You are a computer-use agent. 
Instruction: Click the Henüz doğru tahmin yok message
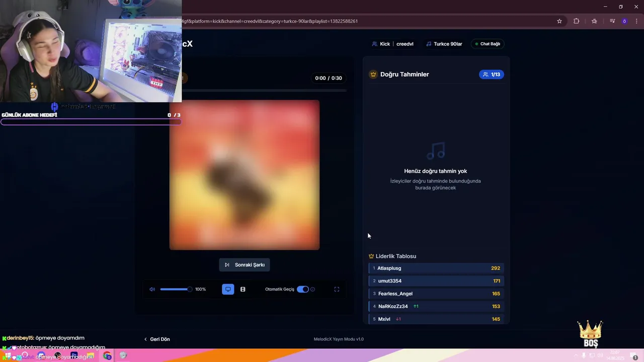point(436,171)
